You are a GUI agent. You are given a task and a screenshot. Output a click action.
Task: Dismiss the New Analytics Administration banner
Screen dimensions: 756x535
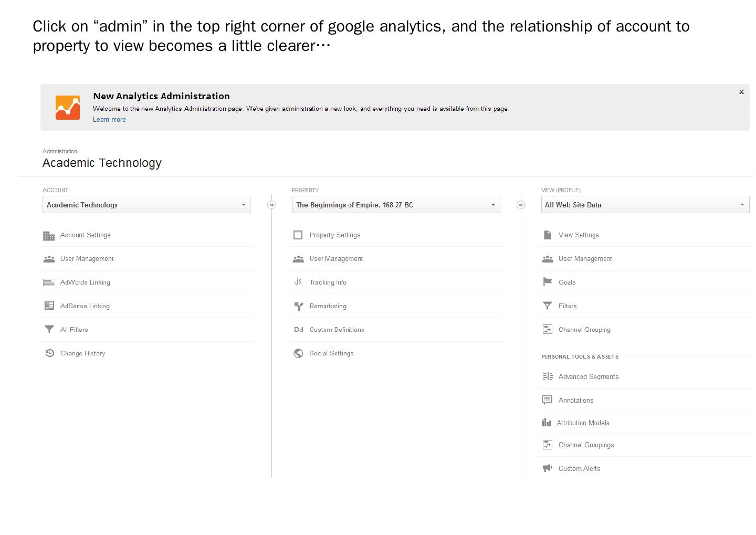point(741,92)
